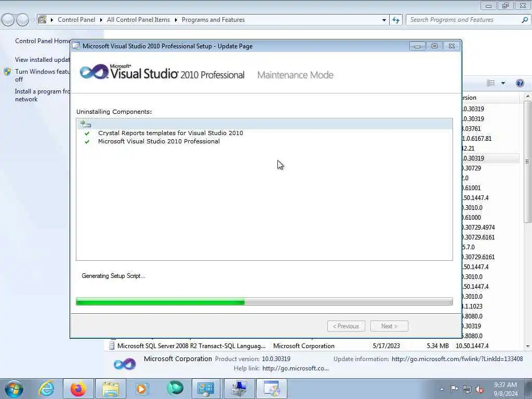
Task: Open the View installed updates link
Action: click(43, 60)
